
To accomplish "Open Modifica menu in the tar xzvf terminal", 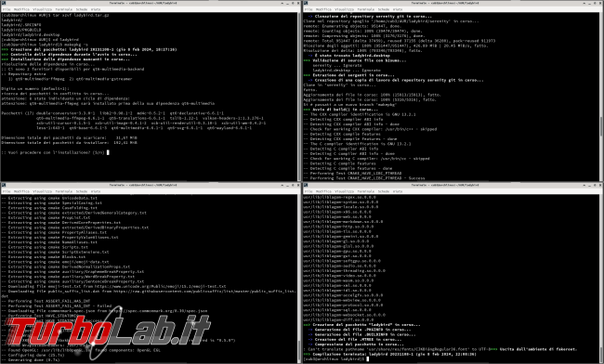I will click(x=21, y=9).
